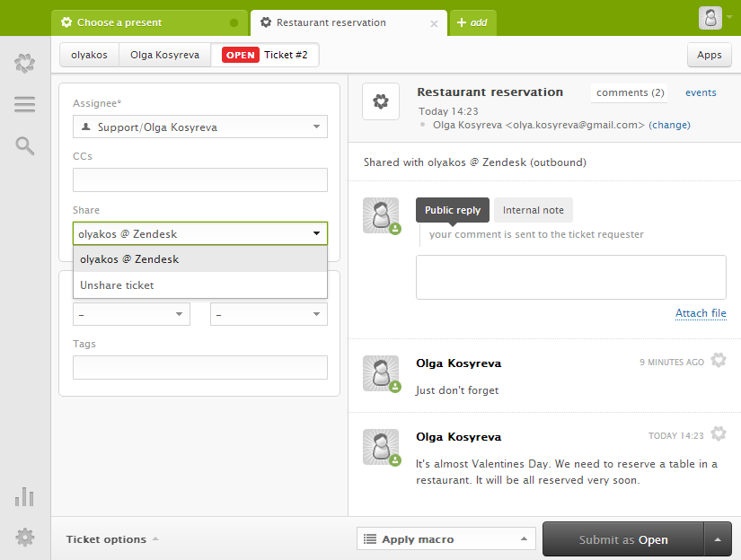Viewport: 741px width, 560px height.
Task: Click in the reply comment text box
Action: point(571,277)
